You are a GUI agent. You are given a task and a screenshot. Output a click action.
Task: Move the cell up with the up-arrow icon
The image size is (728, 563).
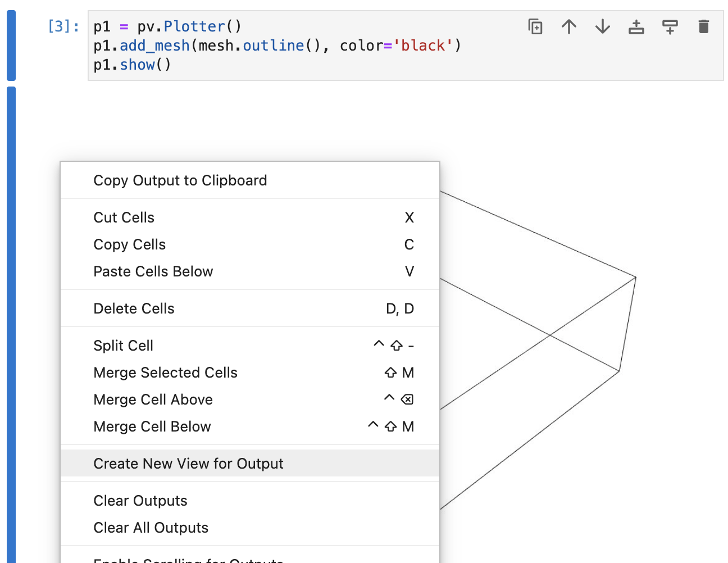pyautogui.click(x=568, y=26)
